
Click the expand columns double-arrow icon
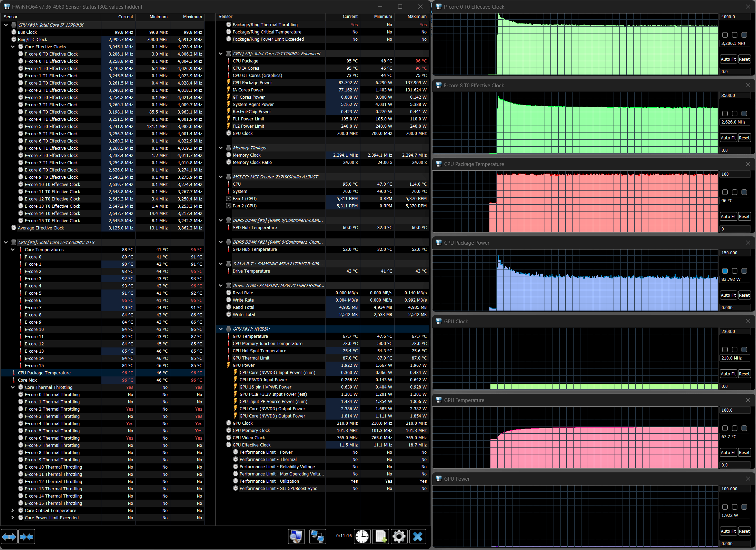click(9, 537)
